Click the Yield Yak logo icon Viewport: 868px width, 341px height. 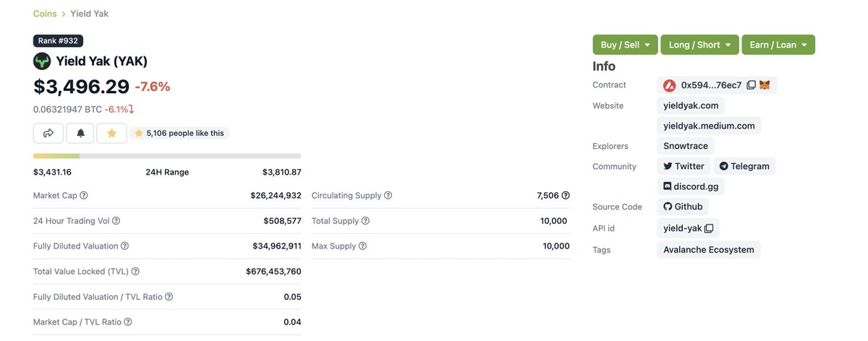(x=42, y=61)
